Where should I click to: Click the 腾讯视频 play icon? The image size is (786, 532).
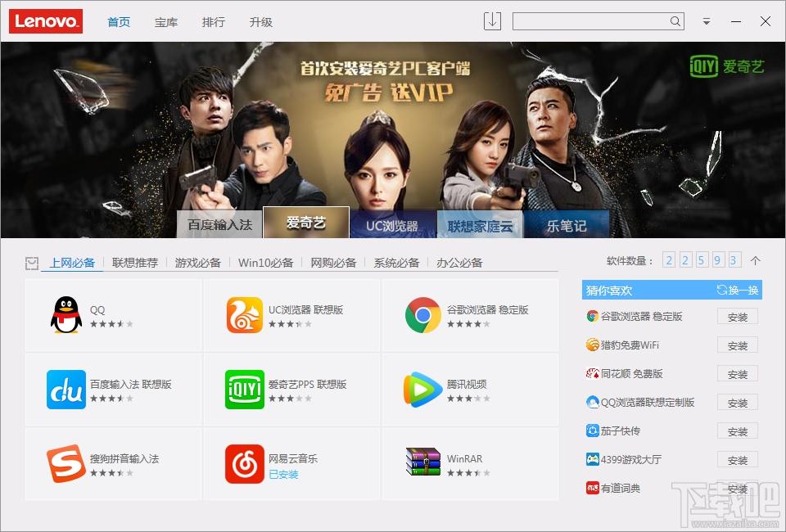pyautogui.click(x=422, y=390)
